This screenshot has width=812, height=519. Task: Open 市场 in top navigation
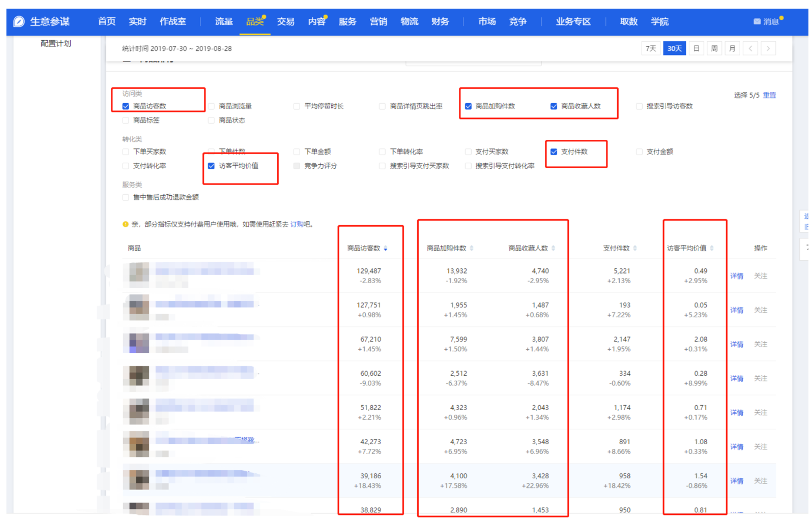(487, 21)
